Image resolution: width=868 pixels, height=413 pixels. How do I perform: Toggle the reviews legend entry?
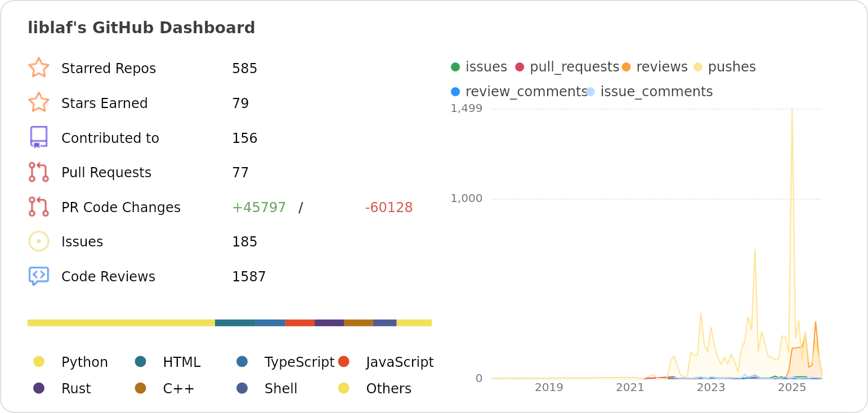pyautogui.click(x=655, y=67)
